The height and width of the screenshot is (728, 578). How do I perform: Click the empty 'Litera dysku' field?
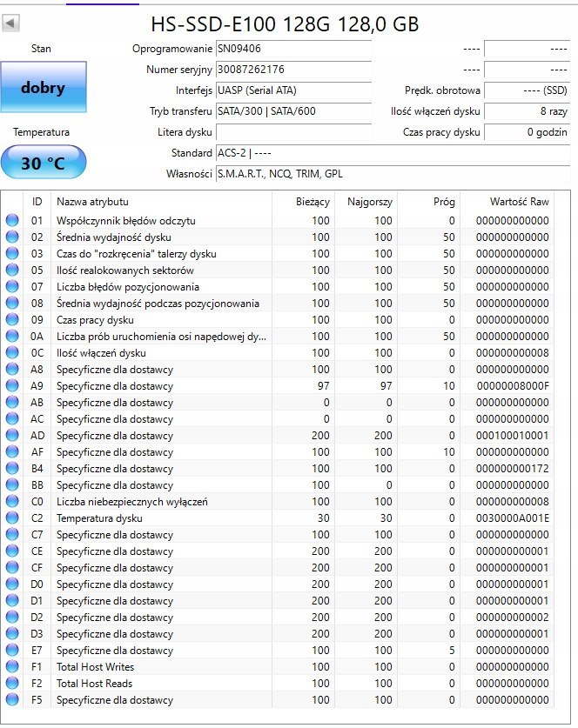tap(293, 132)
